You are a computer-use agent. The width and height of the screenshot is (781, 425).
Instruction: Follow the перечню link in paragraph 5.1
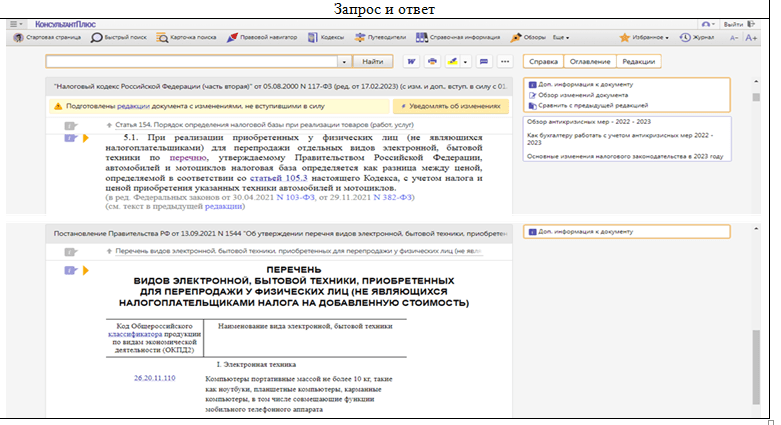(x=188, y=157)
